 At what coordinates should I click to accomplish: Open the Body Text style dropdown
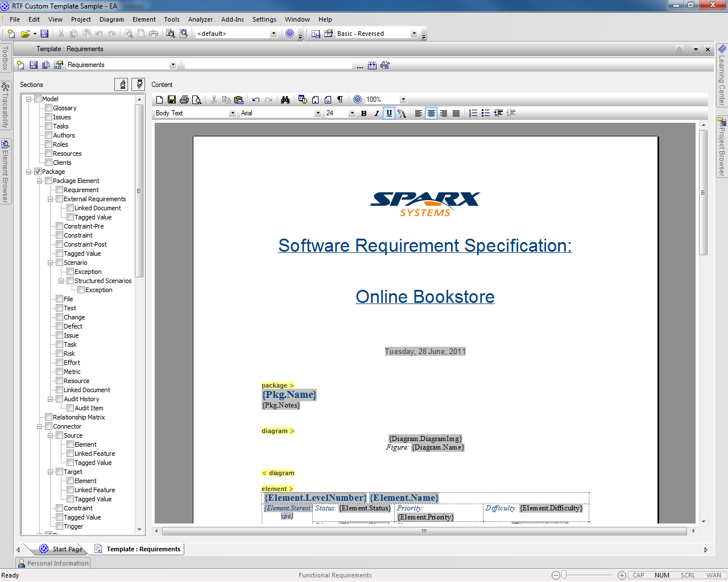(x=232, y=113)
